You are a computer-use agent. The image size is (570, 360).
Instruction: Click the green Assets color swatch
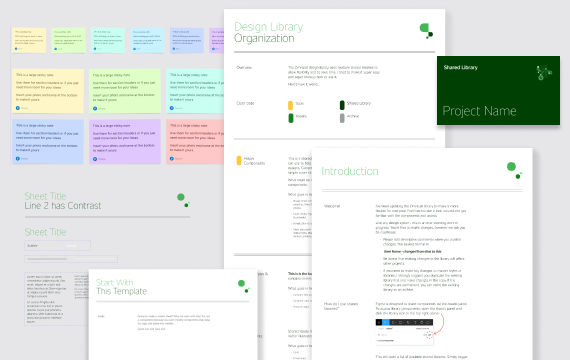291,118
